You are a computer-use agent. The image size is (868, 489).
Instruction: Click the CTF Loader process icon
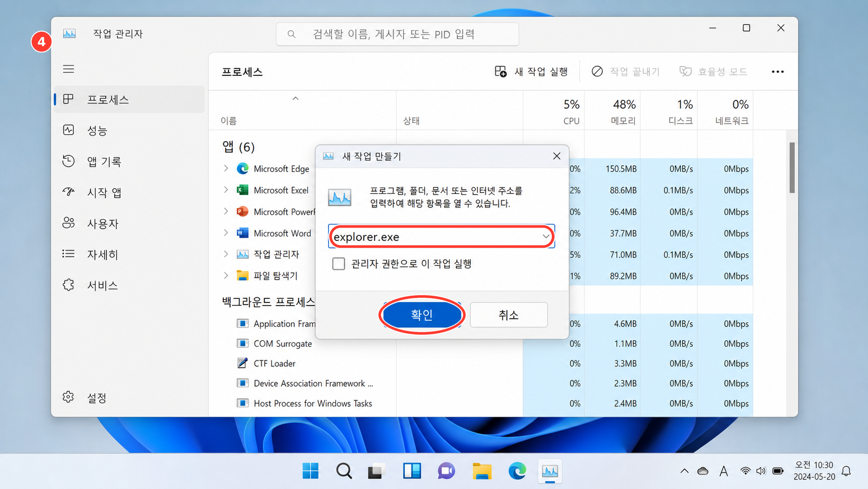[242, 363]
